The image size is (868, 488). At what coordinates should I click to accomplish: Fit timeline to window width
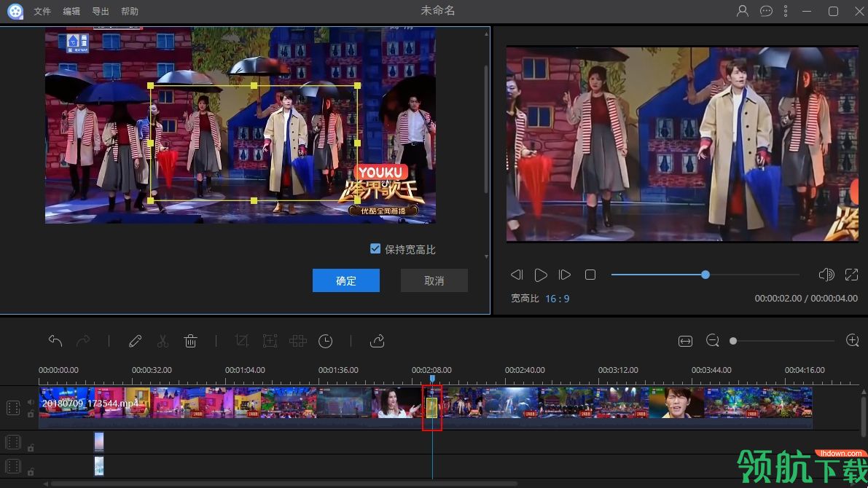coord(685,341)
